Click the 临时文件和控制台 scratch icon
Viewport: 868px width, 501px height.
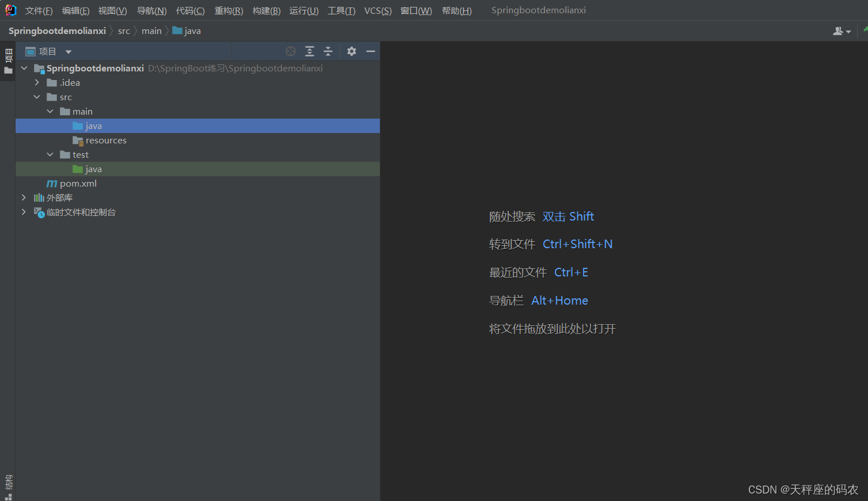(x=39, y=212)
